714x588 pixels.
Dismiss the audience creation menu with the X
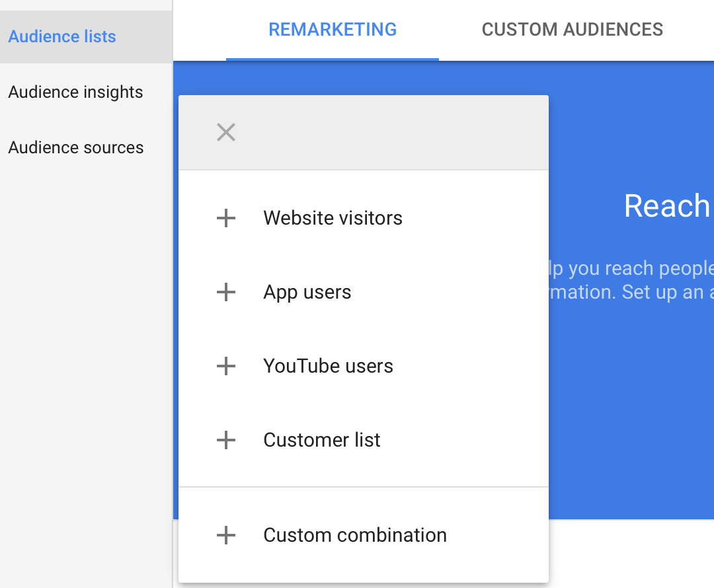225,132
